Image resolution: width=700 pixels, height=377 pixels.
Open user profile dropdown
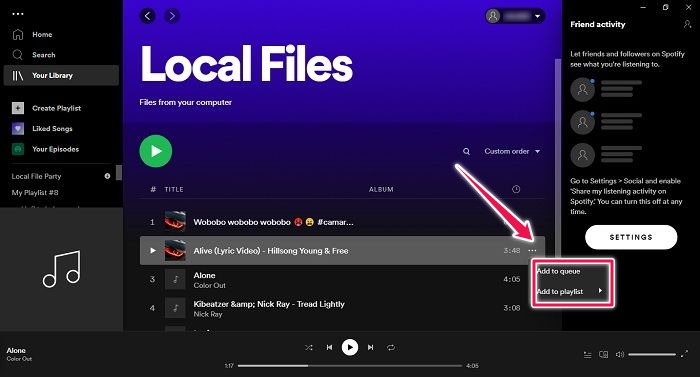pos(515,17)
